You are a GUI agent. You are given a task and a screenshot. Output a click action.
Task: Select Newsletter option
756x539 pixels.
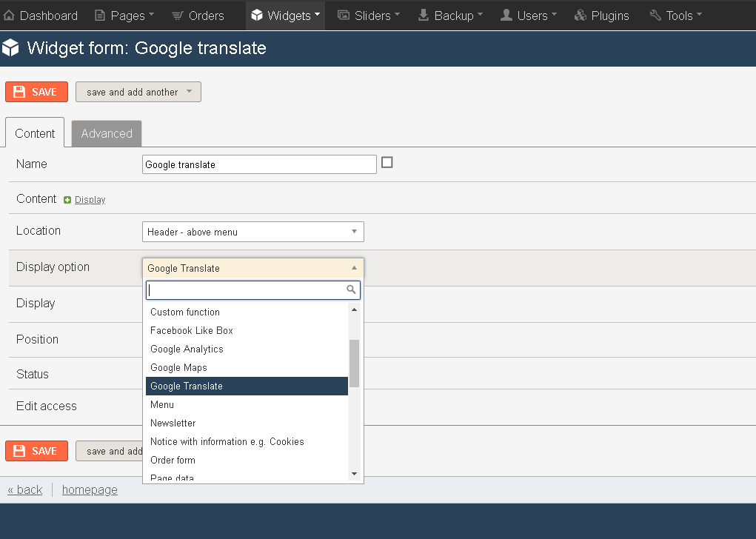[247, 423]
